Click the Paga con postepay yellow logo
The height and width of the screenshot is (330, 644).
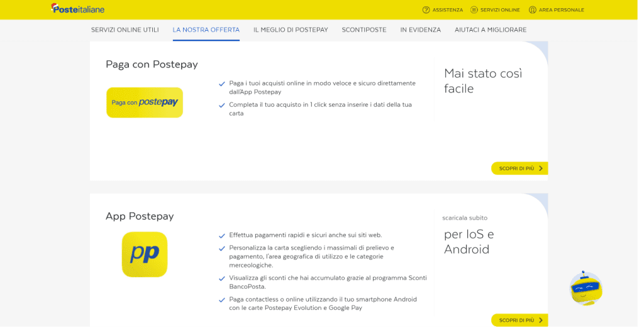click(x=145, y=102)
